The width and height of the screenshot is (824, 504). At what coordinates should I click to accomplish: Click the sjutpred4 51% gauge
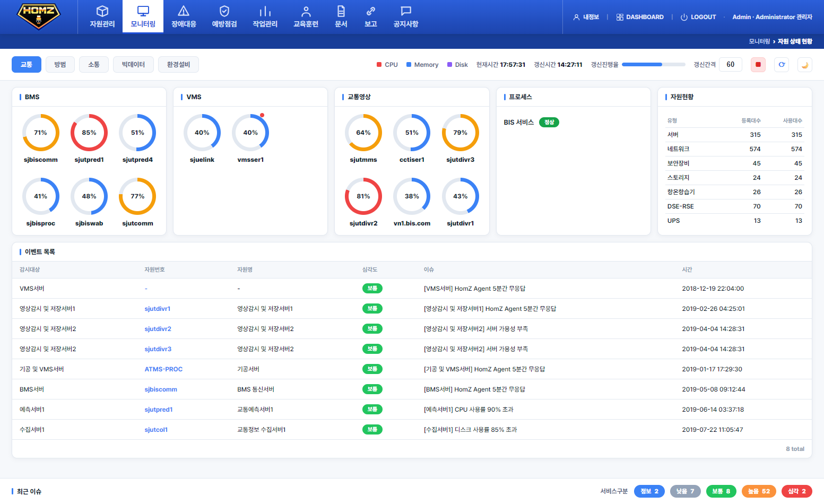[x=137, y=133]
